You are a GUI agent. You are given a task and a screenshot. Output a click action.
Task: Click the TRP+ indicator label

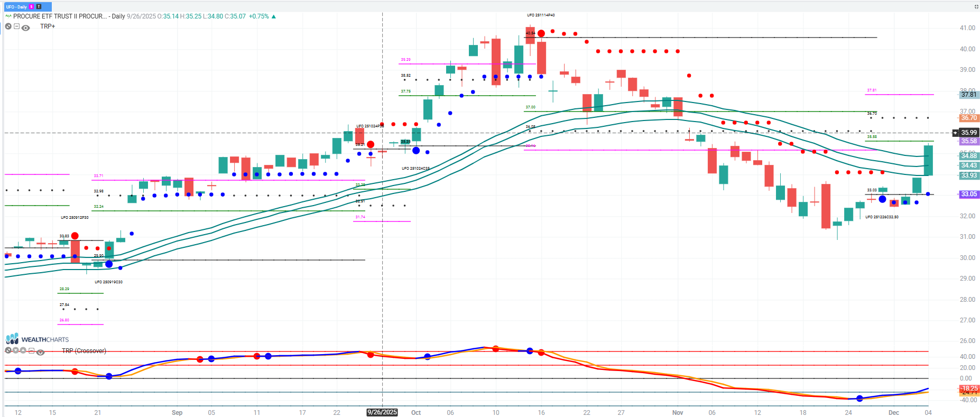(x=48, y=26)
